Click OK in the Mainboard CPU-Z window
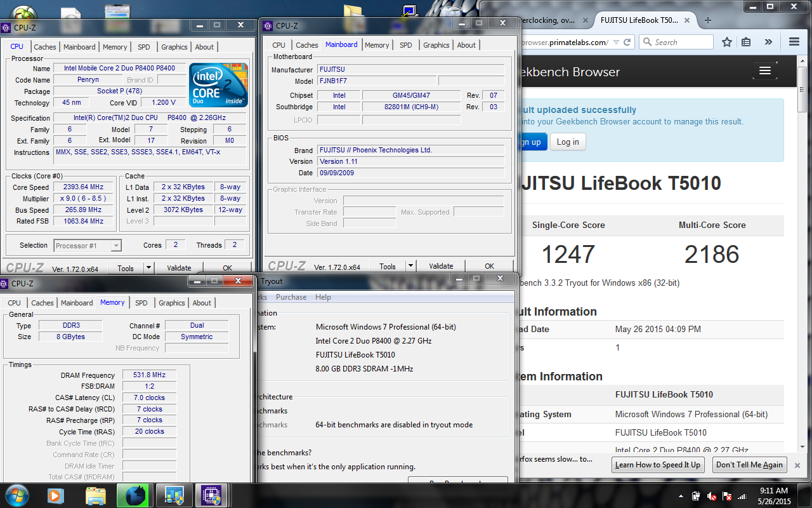The width and height of the screenshot is (812, 508). [x=489, y=266]
